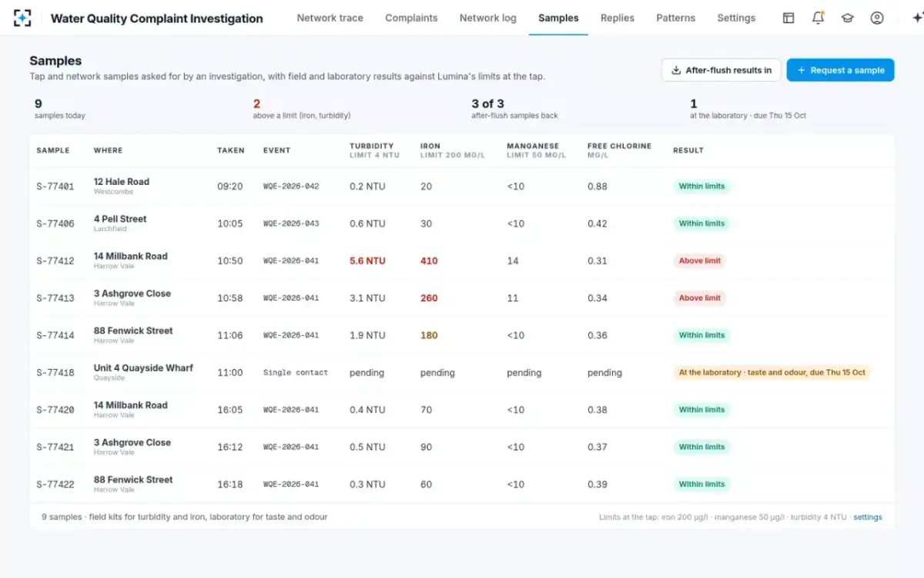Click the Above limit badge for S-77412

coord(700,260)
